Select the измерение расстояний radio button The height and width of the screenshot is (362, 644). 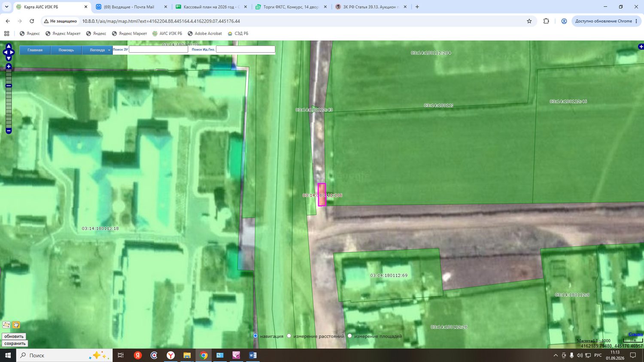coord(289,336)
